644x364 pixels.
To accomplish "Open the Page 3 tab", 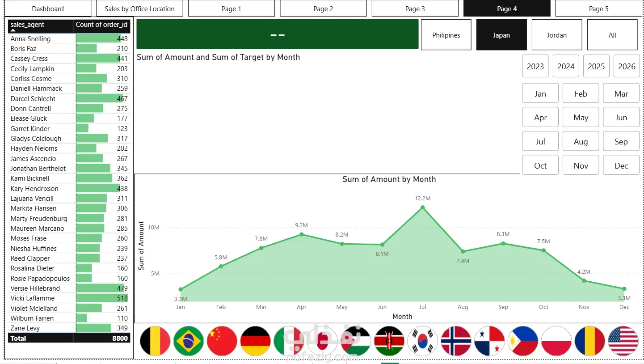I will 415,8.
